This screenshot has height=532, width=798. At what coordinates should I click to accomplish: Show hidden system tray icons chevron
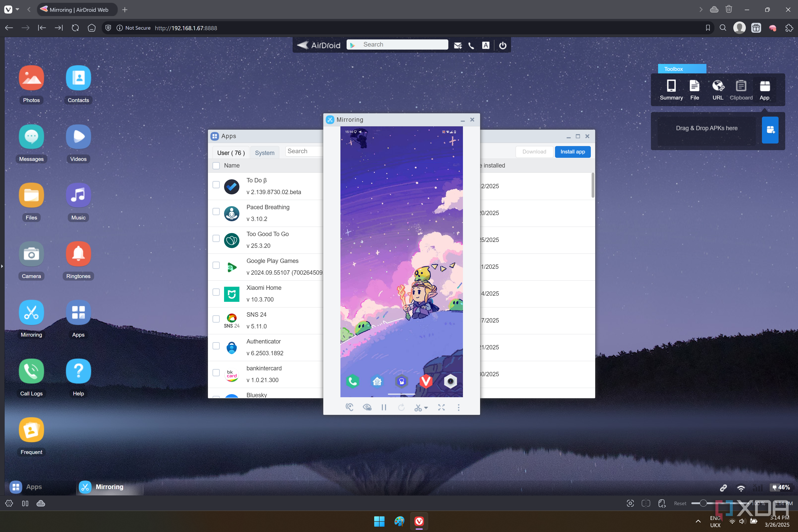[698, 521]
